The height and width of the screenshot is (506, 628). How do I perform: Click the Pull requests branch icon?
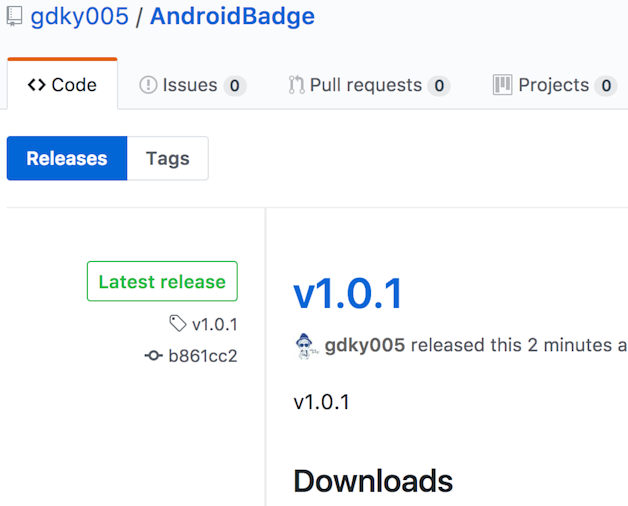tap(296, 85)
